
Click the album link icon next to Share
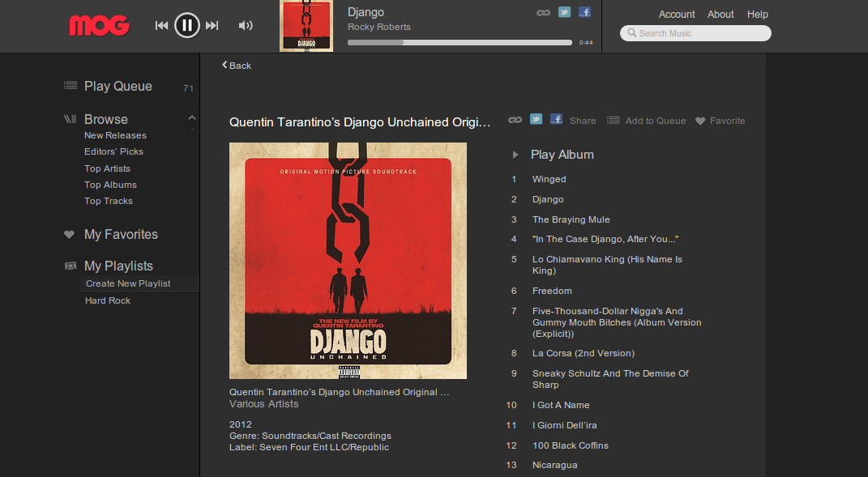click(515, 120)
